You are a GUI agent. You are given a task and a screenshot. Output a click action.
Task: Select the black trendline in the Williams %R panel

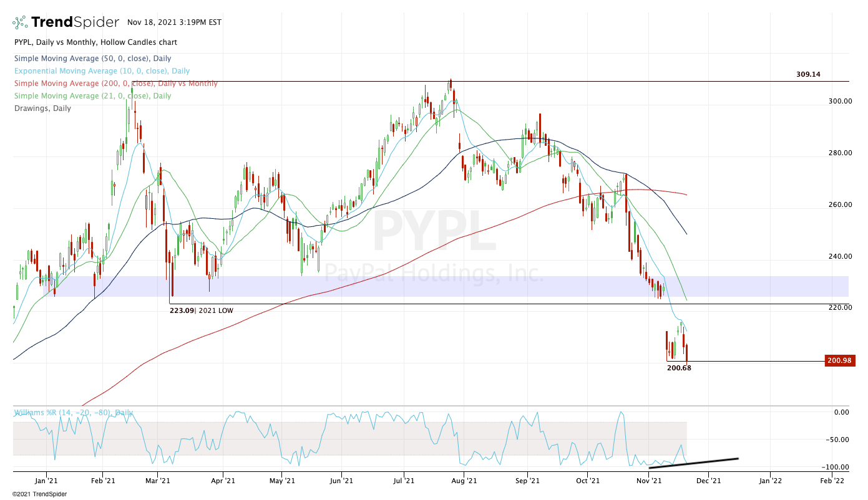click(x=694, y=463)
